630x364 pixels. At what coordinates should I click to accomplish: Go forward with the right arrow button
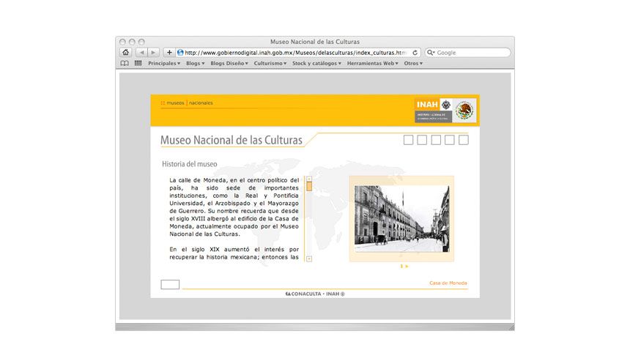pyautogui.click(x=154, y=53)
